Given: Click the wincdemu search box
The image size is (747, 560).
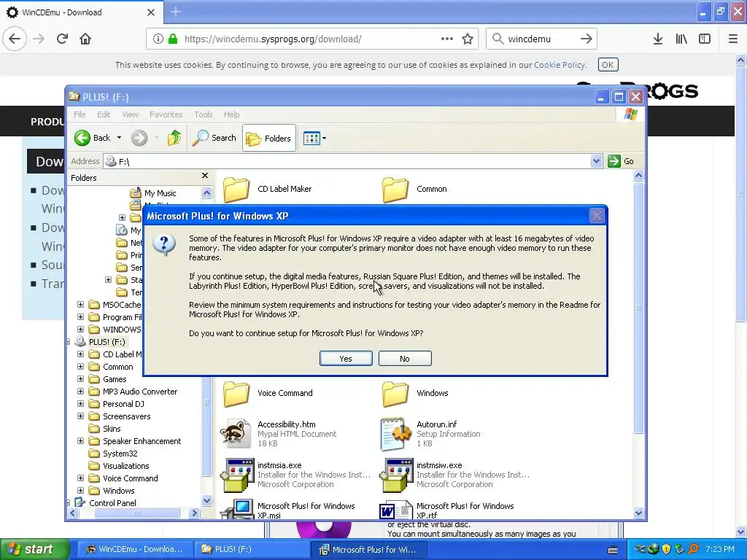Looking at the screenshot, I should tap(541, 39).
